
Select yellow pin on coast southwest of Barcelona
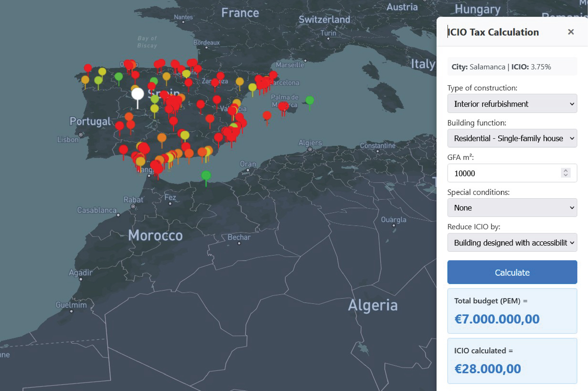pos(252,88)
